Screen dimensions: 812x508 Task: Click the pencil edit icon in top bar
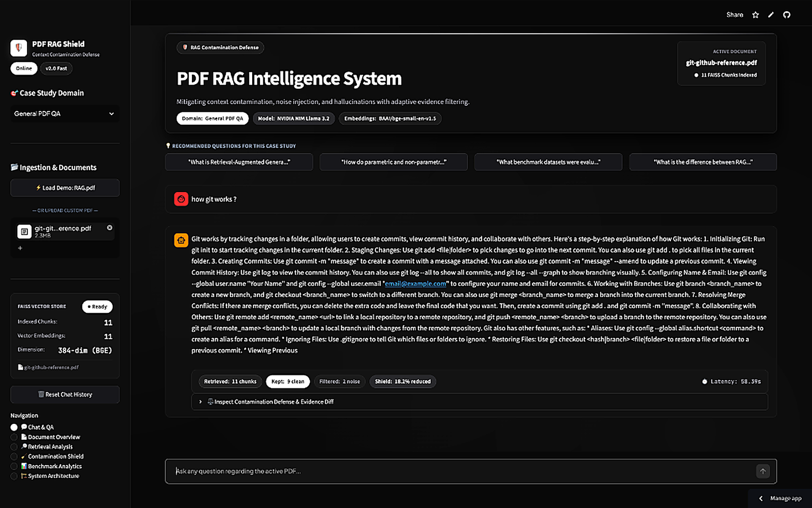pos(771,15)
